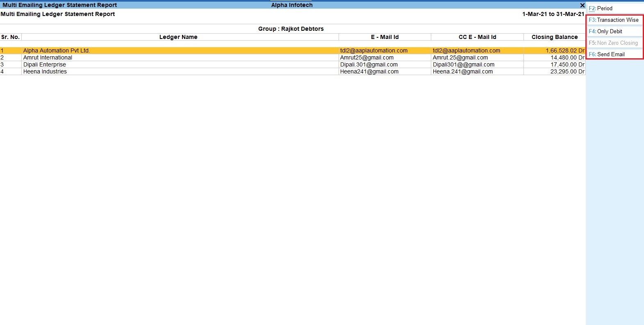Image resolution: width=644 pixels, height=325 pixels.
Task: Click the Sr. No. column header
Action: coord(10,37)
